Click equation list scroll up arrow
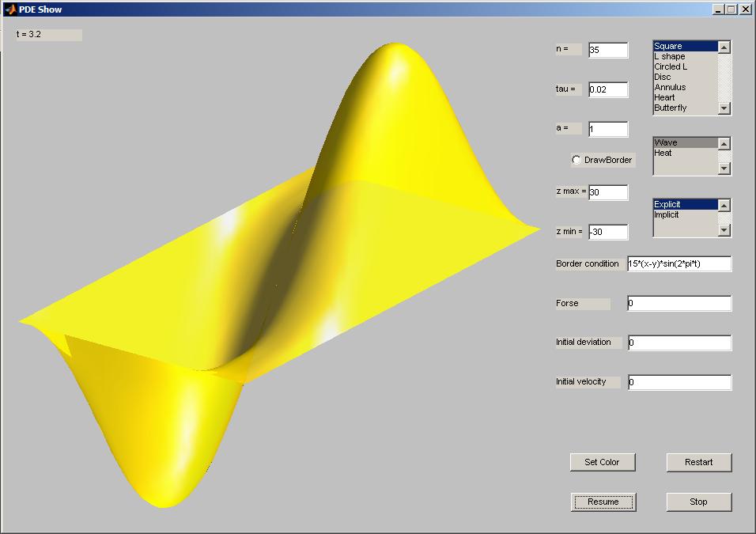 pos(724,143)
